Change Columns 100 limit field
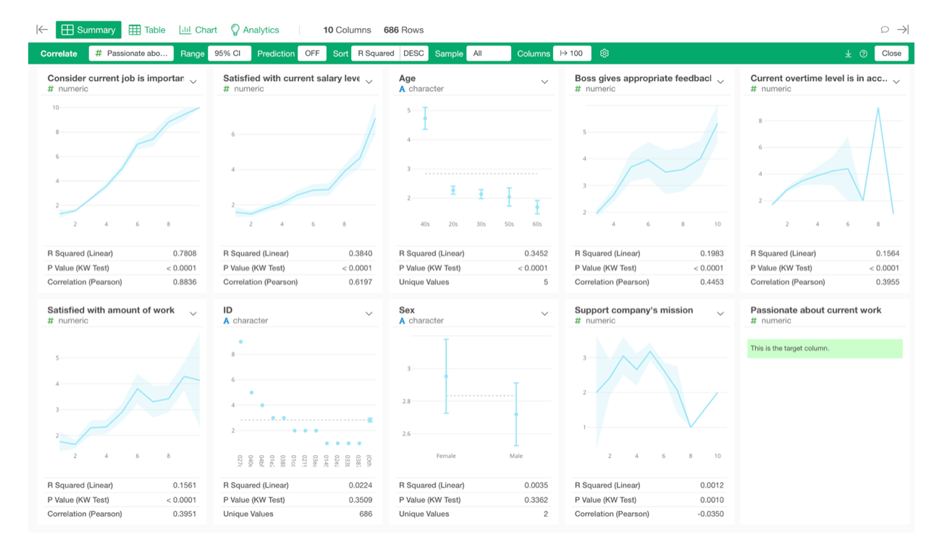The height and width of the screenshot is (560, 934). click(x=572, y=54)
